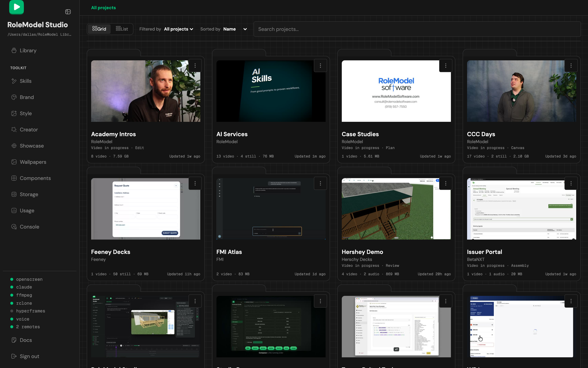Switch to List view
The height and width of the screenshot is (368, 588).
tap(122, 29)
